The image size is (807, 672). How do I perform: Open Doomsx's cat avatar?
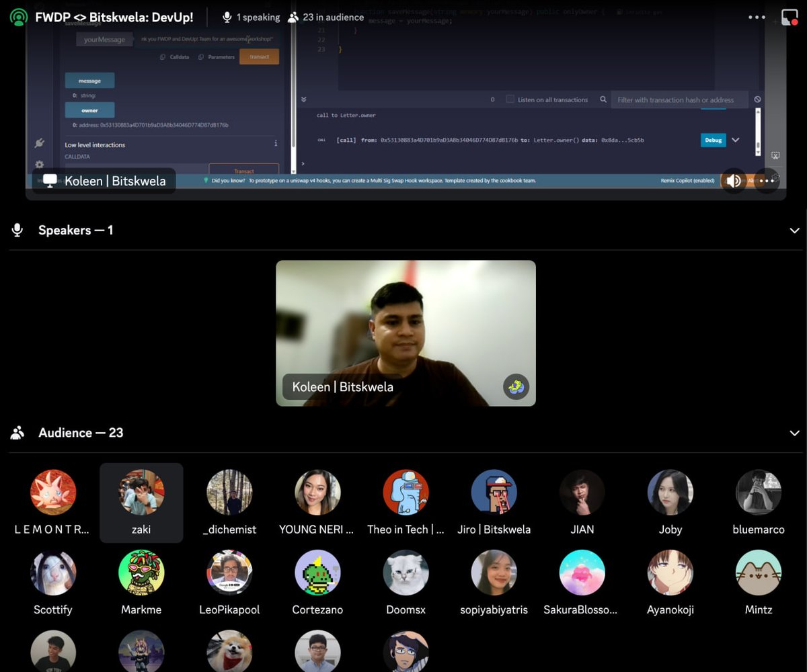click(x=406, y=573)
